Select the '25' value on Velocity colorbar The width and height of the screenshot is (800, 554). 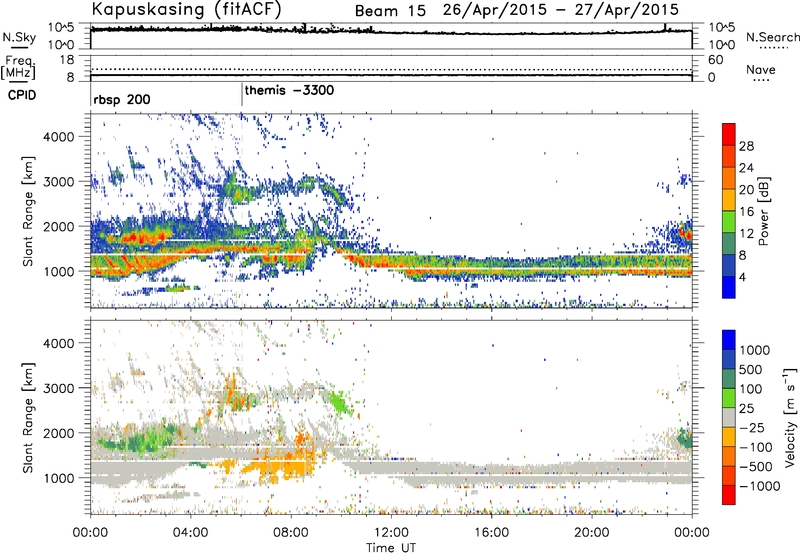(x=747, y=408)
